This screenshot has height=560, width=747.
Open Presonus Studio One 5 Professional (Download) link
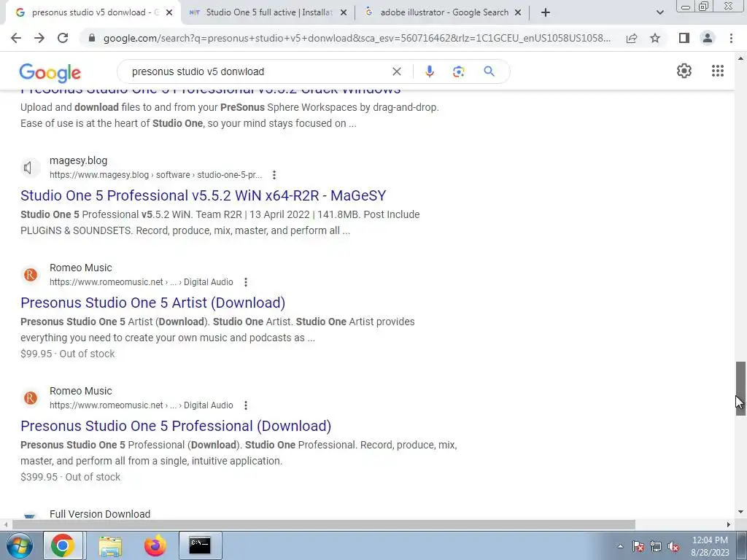point(176,426)
